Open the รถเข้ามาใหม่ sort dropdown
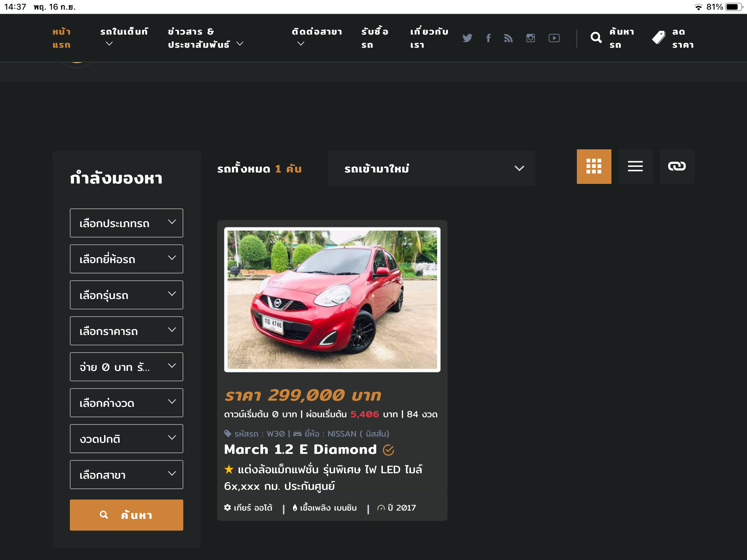This screenshot has height=560, width=747. pos(431,168)
